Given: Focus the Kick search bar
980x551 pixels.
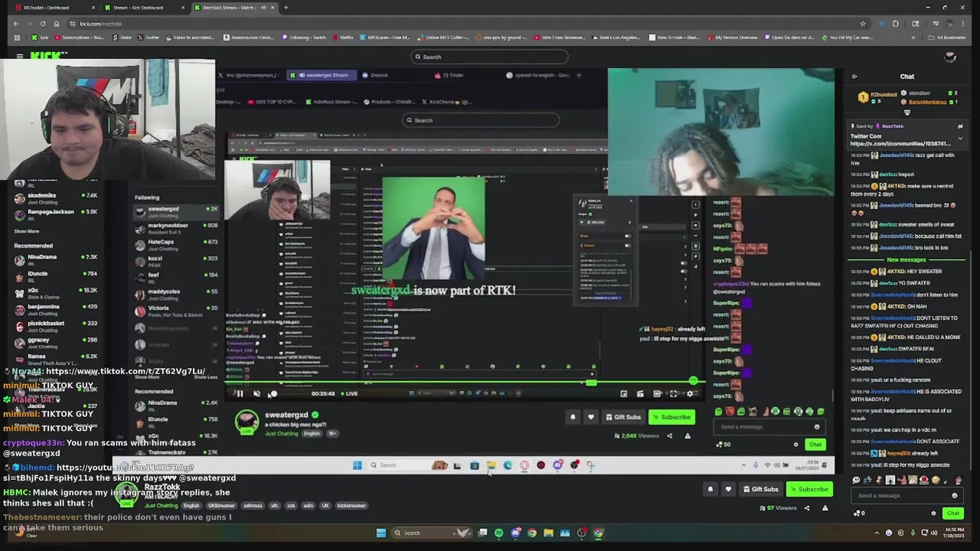Looking at the screenshot, I should click(x=490, y=57).
